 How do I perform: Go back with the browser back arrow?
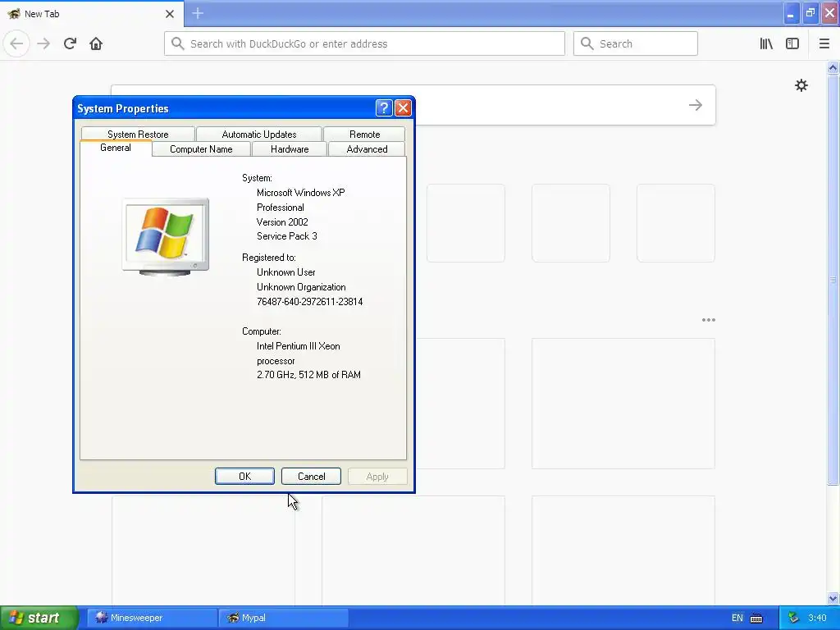pos(16,43)
